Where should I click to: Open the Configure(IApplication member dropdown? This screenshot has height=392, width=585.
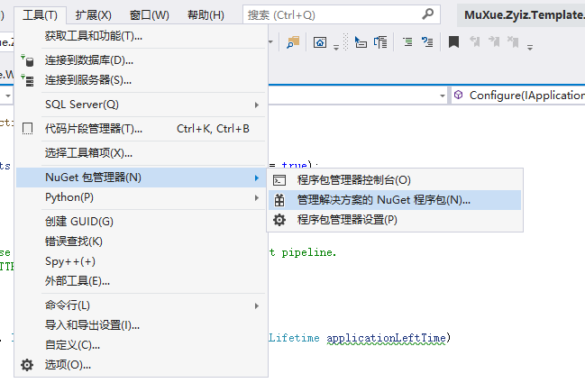[x=518, y=96]
